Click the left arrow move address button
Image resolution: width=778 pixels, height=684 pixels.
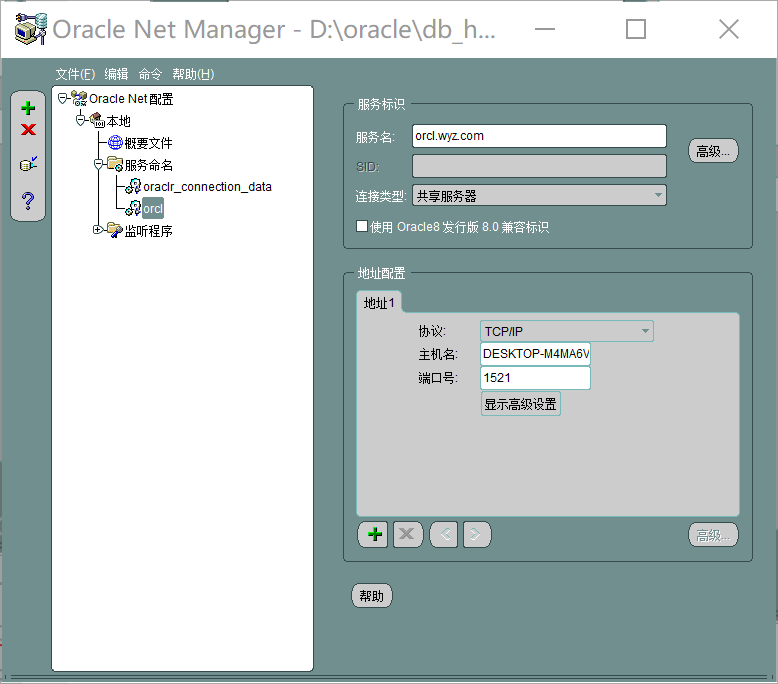[x=444, y=534]
